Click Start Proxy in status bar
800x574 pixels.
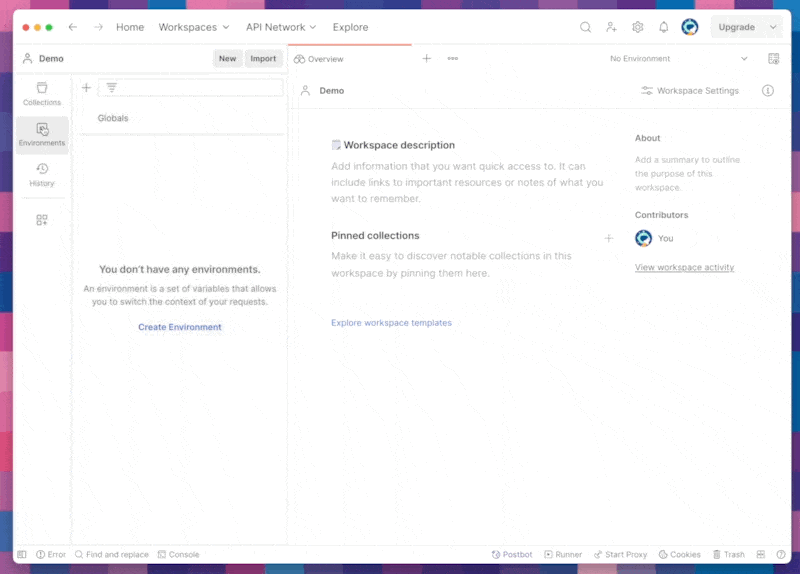(620, 554)
